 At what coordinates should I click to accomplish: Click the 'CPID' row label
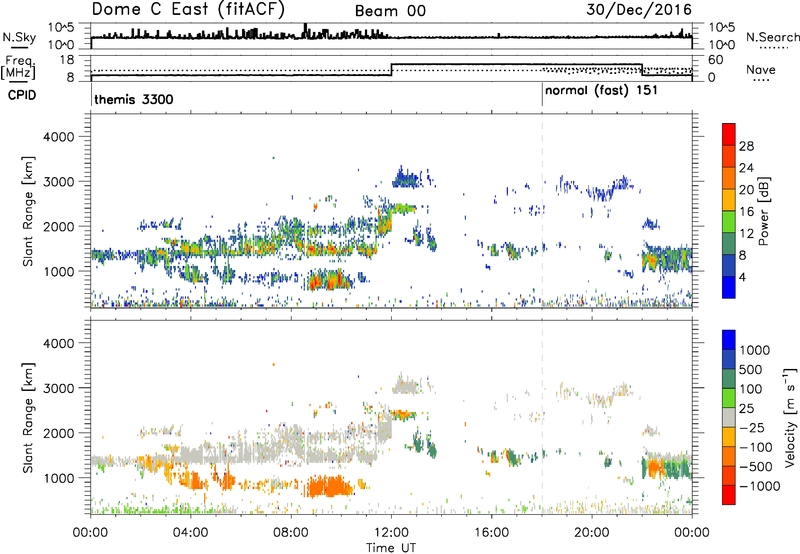click(22, 95)
